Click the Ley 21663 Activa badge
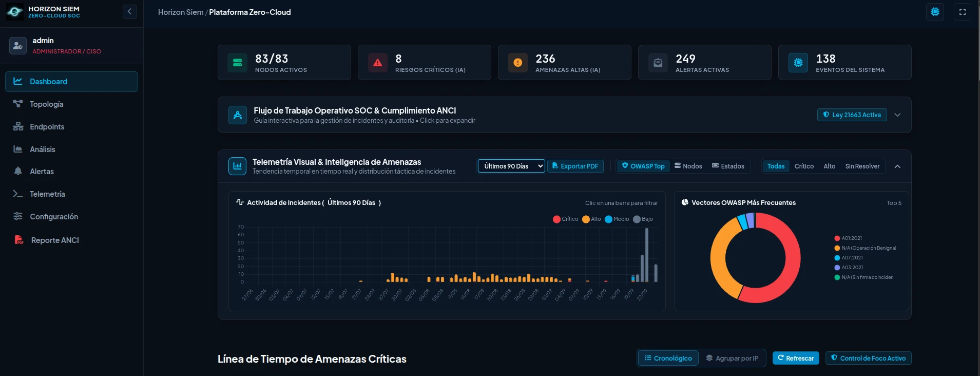 pos(852,115)
